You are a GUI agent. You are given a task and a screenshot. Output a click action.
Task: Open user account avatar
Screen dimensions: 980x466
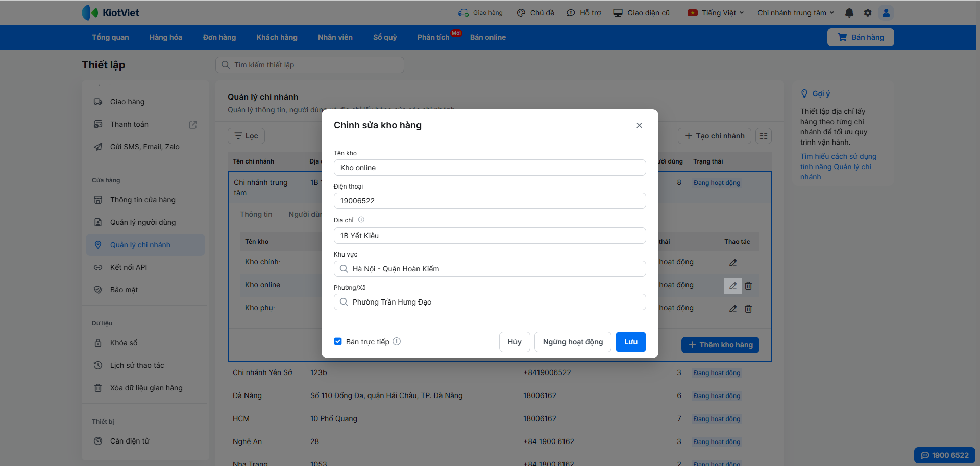886,13
